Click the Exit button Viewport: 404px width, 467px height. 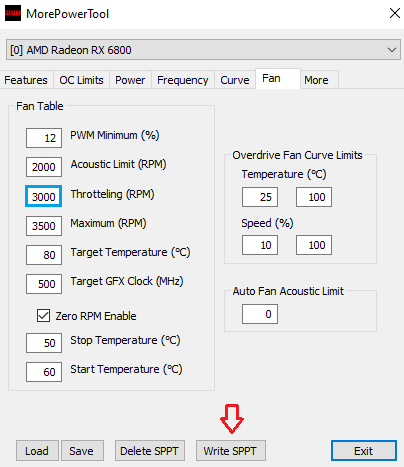(x=364, y=451)
